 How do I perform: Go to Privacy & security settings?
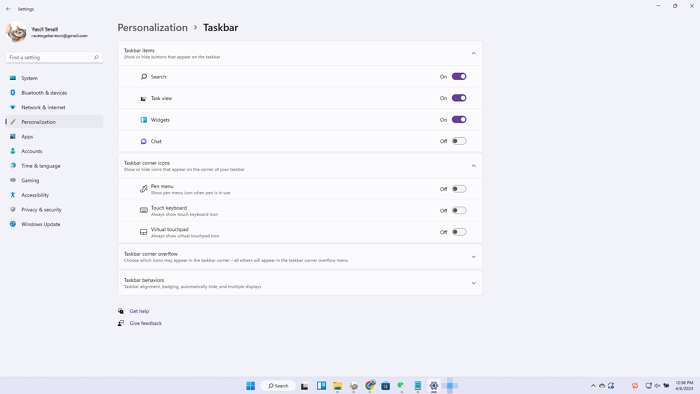point(54,210)
